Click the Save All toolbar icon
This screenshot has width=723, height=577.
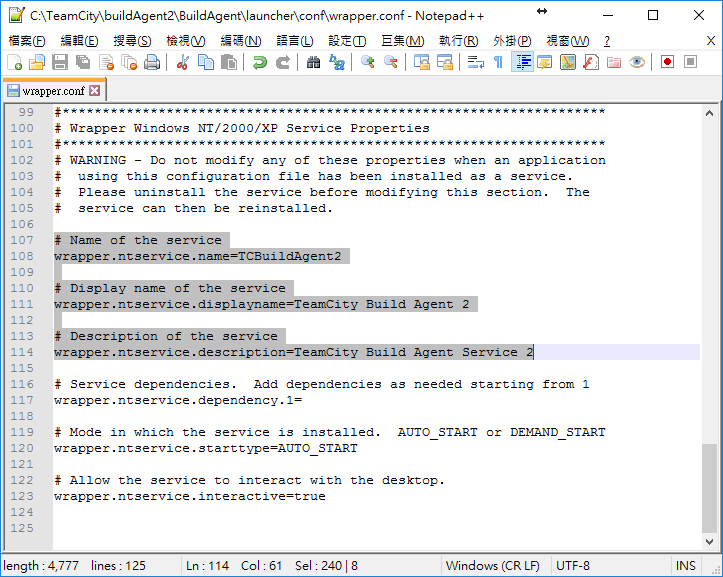click(x=83, y=62)
